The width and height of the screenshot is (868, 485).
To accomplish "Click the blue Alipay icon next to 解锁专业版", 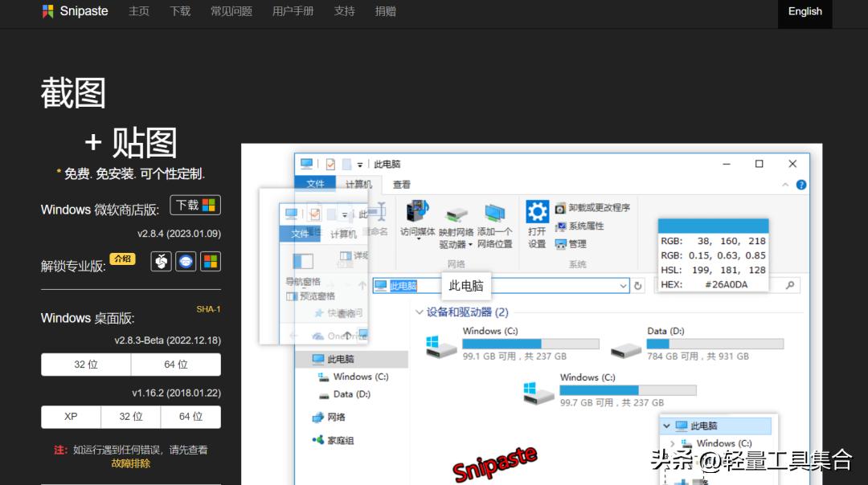I will pos(185,262).
